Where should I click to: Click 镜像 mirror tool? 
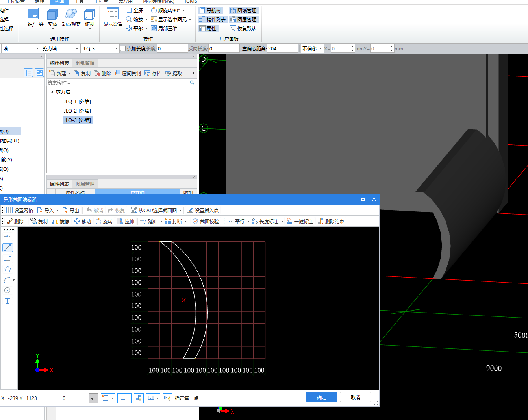61,221
